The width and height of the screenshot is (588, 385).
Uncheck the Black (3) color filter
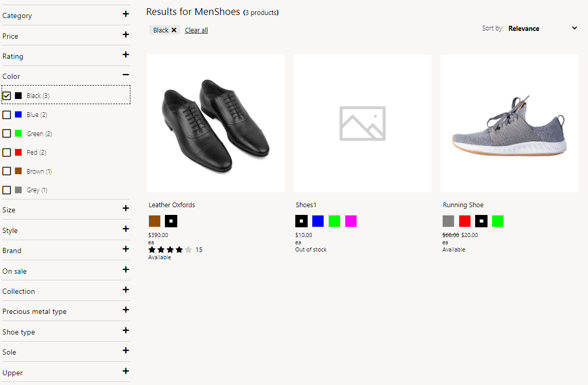(7, 95)
